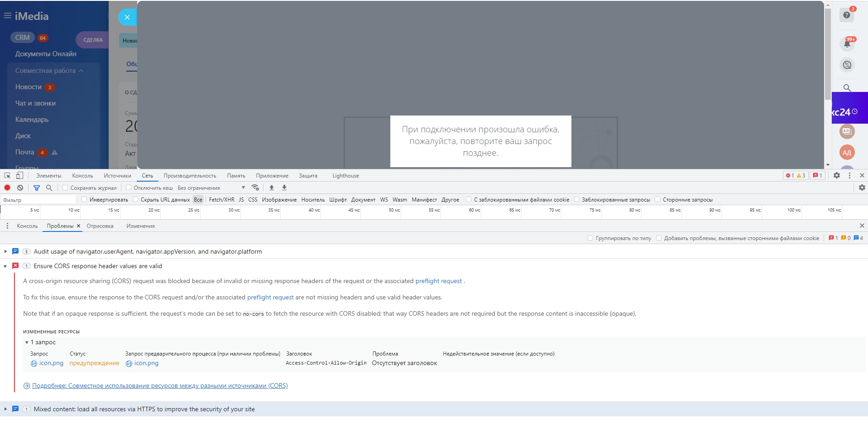This screenshot has height=433, width=868.
Task: Toggle device toolbar emulation icon
Action: (19, 176)
